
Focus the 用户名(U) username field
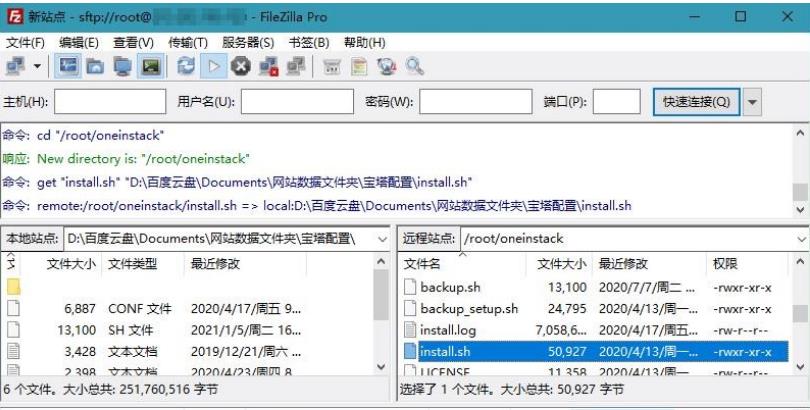coord(297,101)
